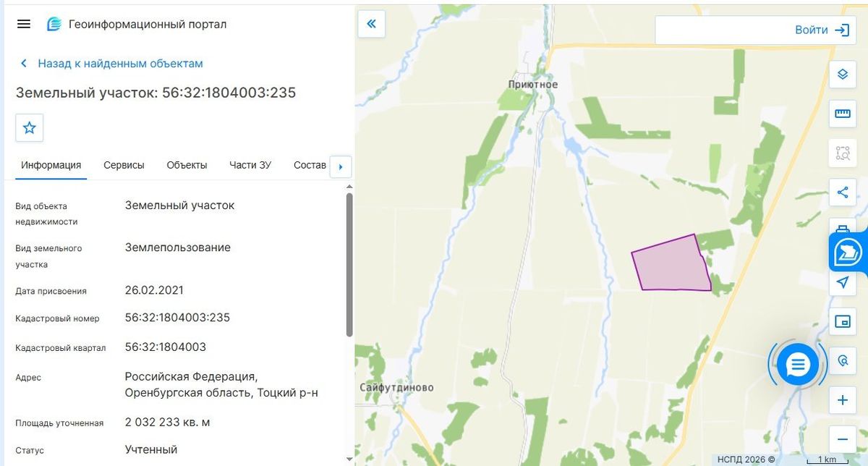Screen dimensions: 868x466
Task: Add parcel to favorites with star icon
Action: [x=30, y=128]
